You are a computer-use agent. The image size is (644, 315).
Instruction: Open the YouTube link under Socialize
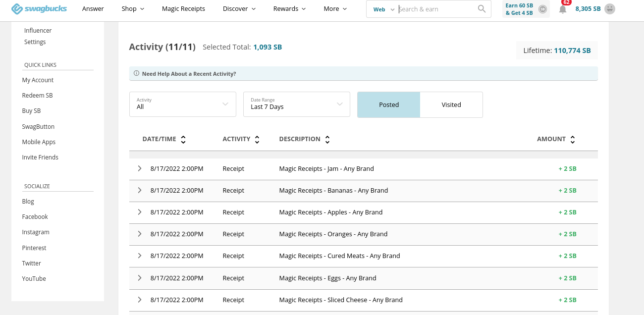pyautogui.click(x=34, y=278)
